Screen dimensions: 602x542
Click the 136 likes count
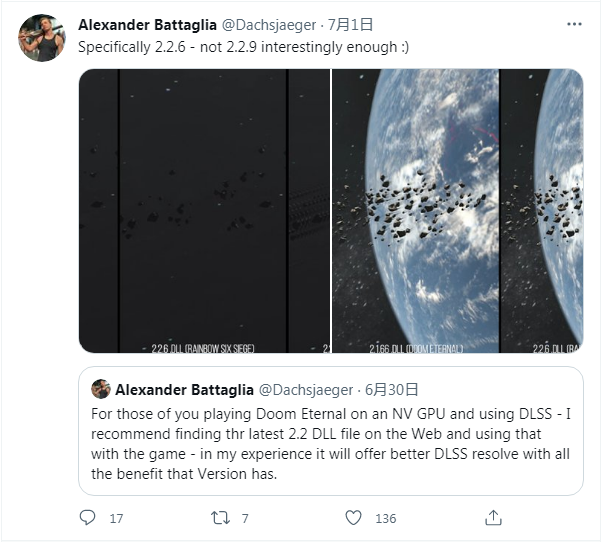[x=385, y=518]
